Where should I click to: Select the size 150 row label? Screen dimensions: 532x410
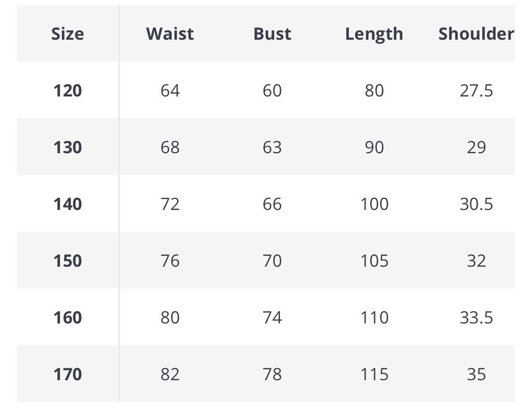[68, 261]
